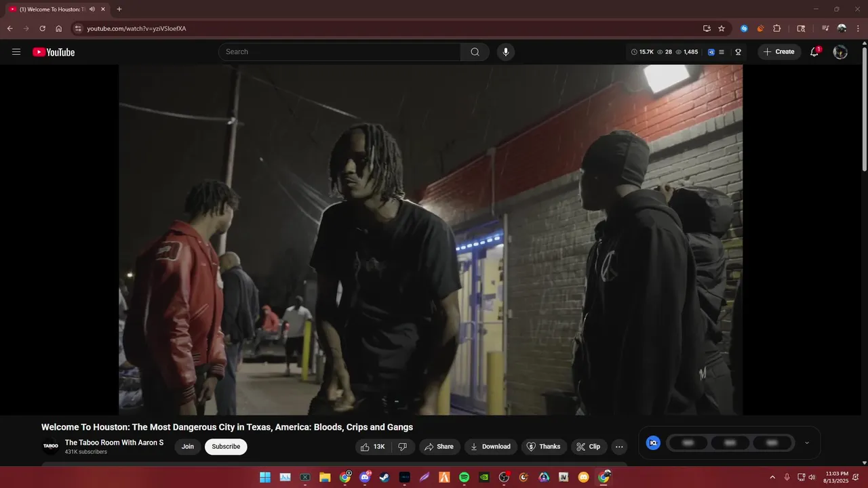Join the channel membership
The height and width of the screenshot is (488, 868).
coord(188,447)
